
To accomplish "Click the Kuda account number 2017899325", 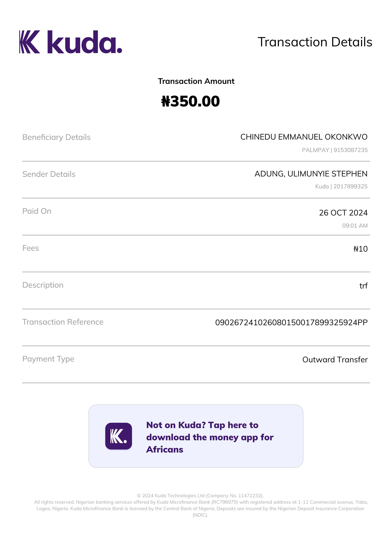I will tap(350, 186).
